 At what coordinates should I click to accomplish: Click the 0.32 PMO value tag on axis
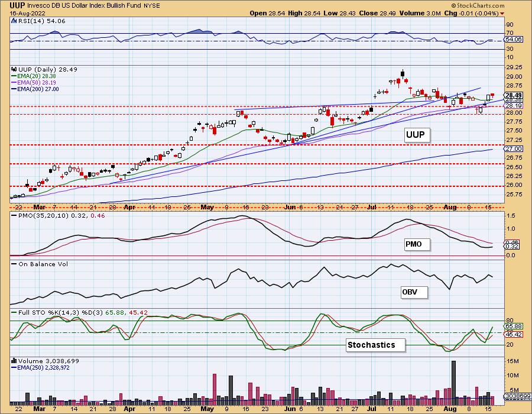pos(513,247)
